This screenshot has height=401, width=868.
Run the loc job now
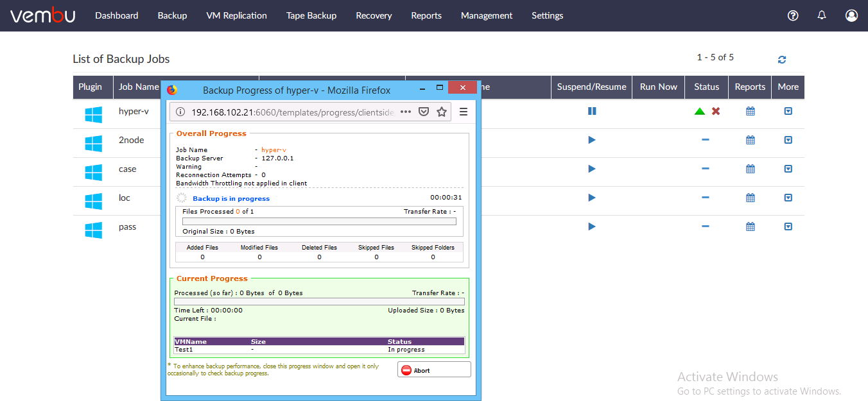pos(592,198)
